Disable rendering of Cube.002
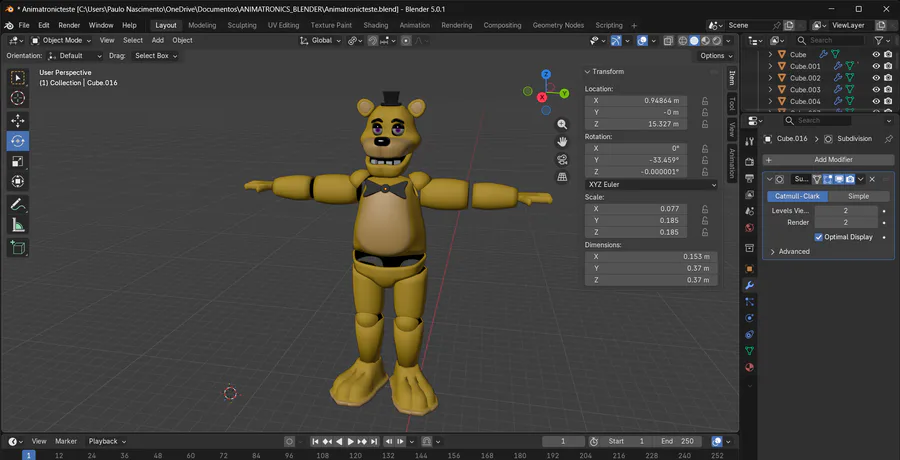Image resolution: width=900 pixels, height=460 pixels. [888, 78]
